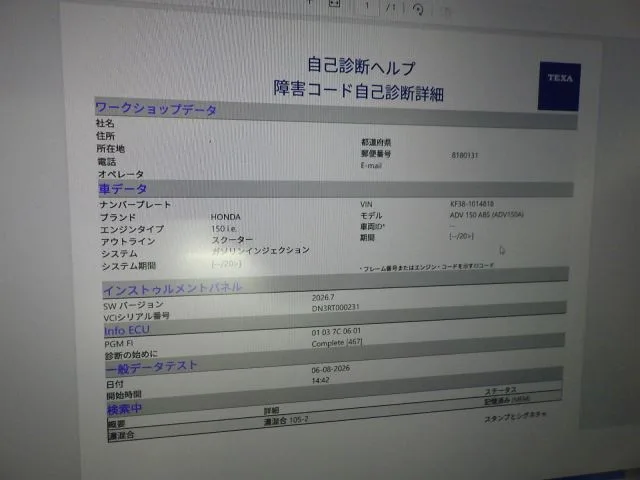Click the postal code value 8180131
The width and height of the screenshot is (640, 480).
click(465, 155)
